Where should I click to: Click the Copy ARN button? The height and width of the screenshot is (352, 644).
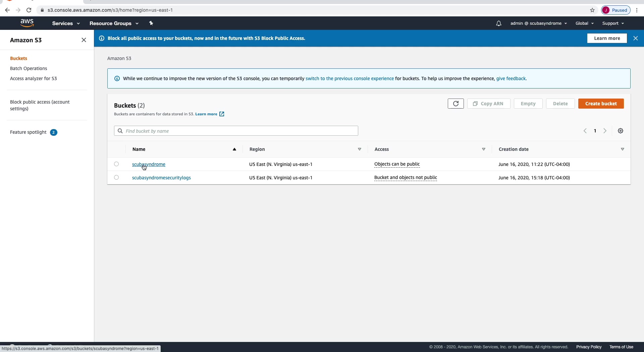click(489, 104)
